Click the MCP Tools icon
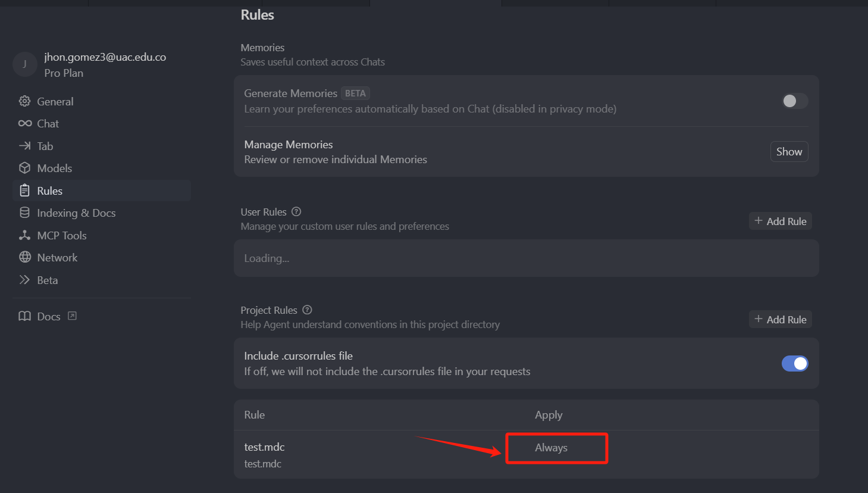 click(x=24, y=235)
